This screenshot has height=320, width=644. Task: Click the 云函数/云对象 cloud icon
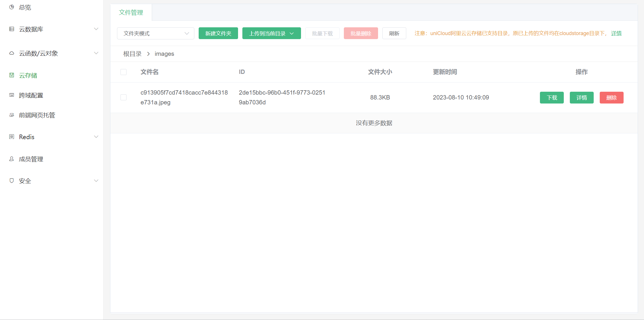pos(11,53)
